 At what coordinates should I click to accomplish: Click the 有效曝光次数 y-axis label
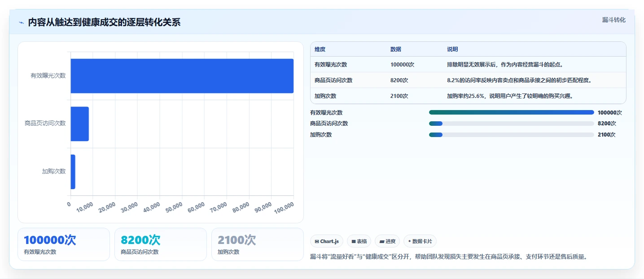pyautogui.click(x=48, y=75)
